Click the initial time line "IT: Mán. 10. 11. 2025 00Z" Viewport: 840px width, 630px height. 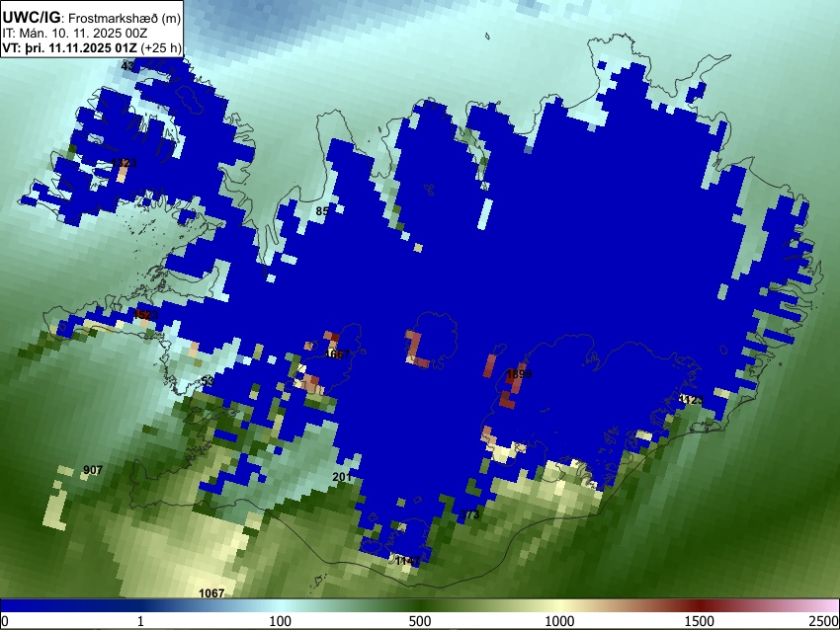coord(74,34)
